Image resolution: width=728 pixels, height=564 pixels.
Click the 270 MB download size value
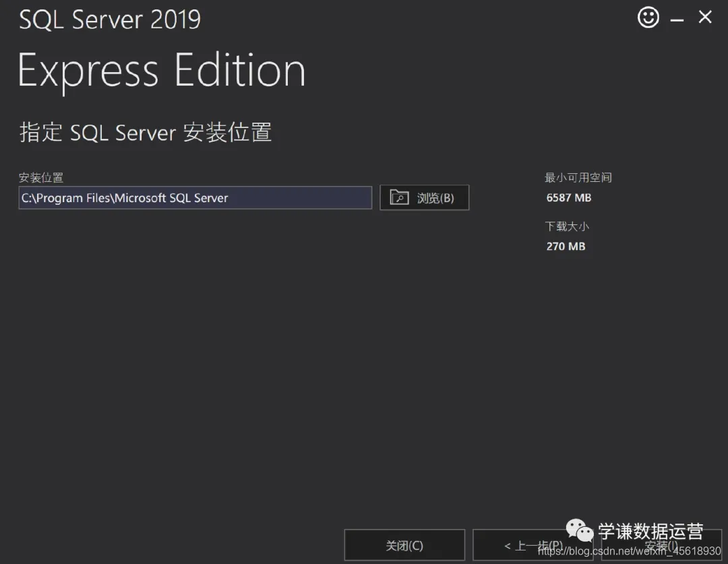point(566,247)
